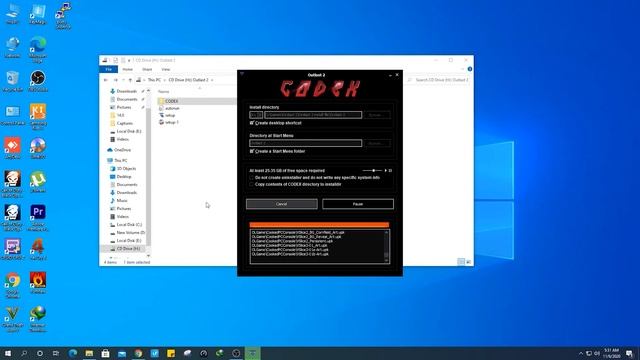The width and height of the screenshot is (640, 360).
Task: Click the Back arrow in File Explorer
Action: (x=106, y=80)
